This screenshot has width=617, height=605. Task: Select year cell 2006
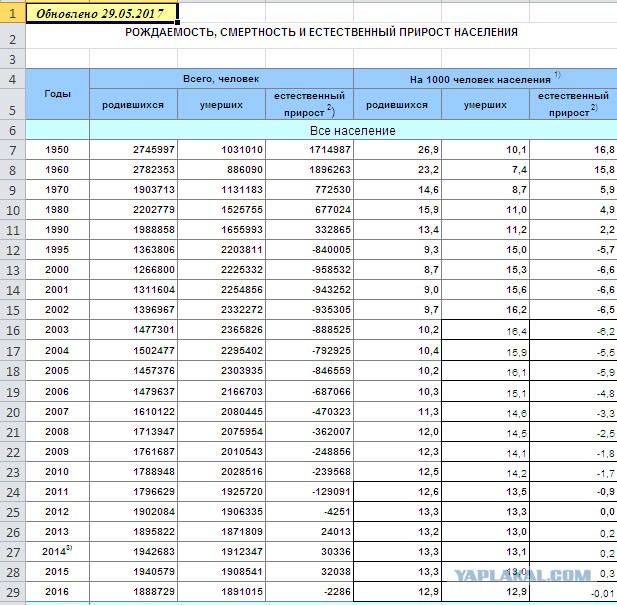[57, 392]
